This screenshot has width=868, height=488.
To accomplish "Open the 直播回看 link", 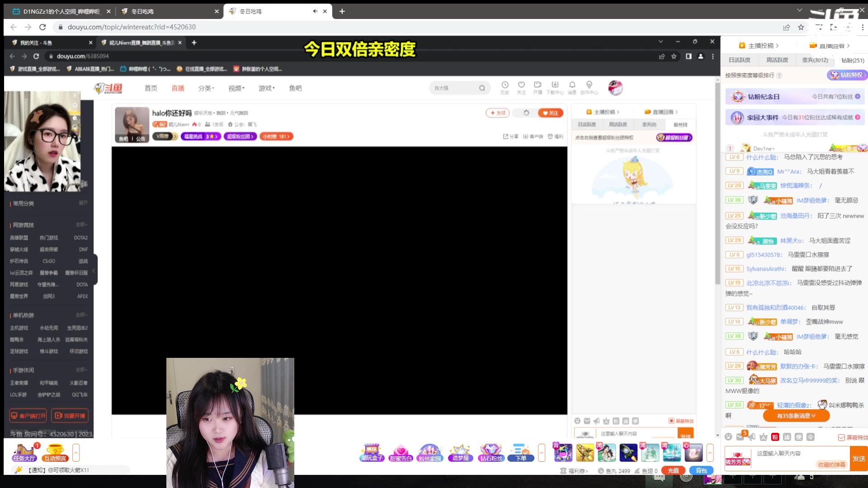I will pos(829,46).
